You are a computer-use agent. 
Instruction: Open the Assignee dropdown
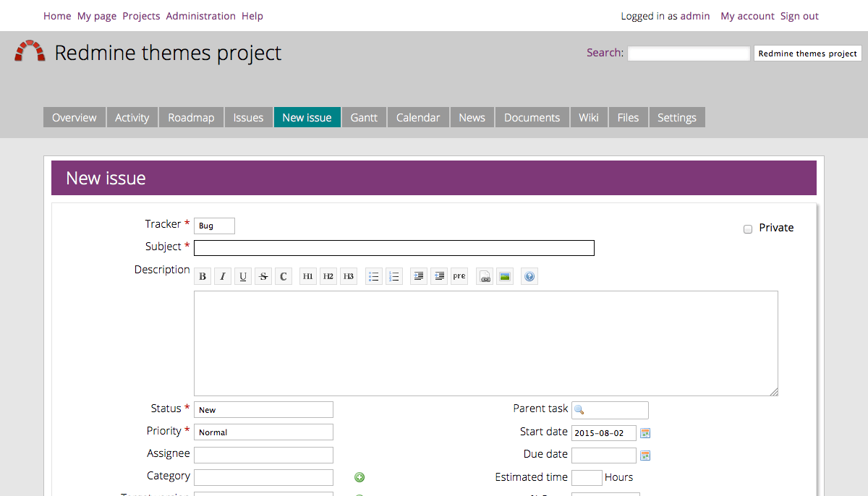pyautogui.click(x=263, y=455)
